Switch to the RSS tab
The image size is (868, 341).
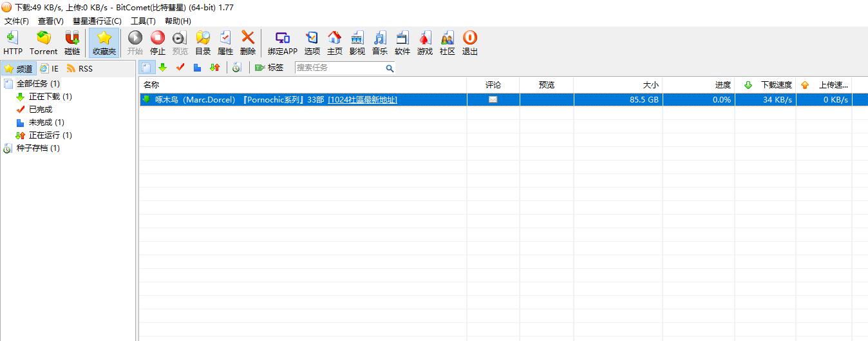80,68
